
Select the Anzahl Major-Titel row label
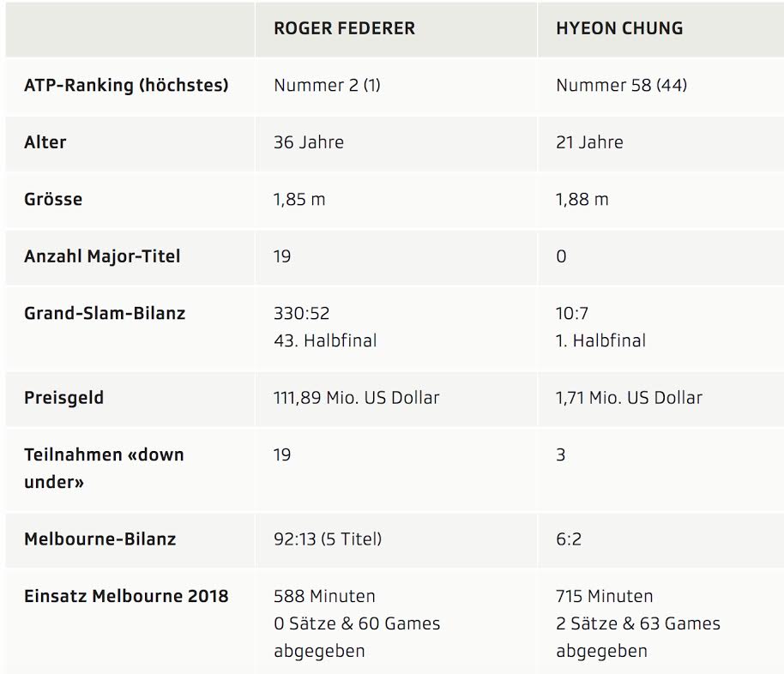coord(102,256)
